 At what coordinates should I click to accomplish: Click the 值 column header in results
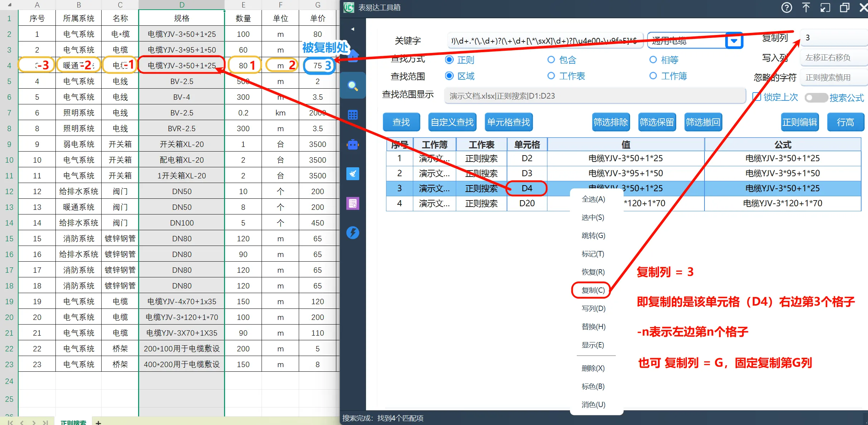click(x=626, y=144)
